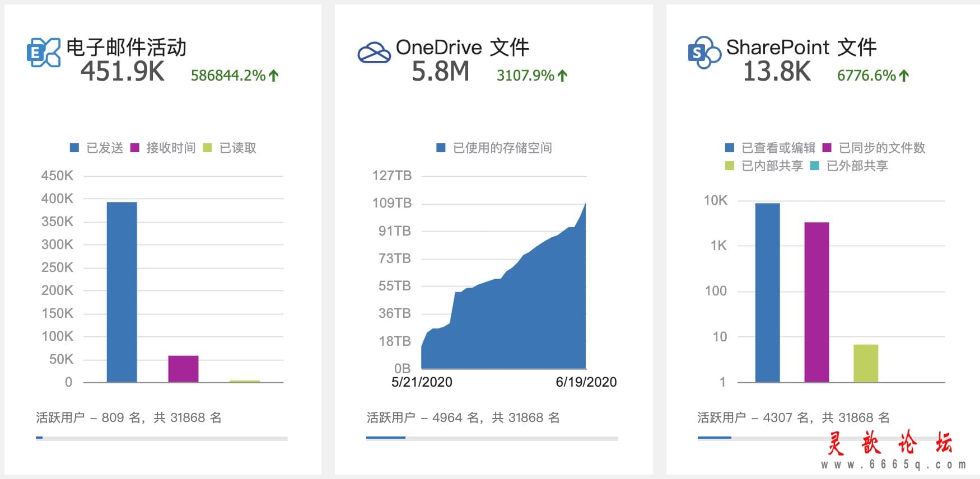Image resolution: width=980 pixels, height=479 pixels.
Task: Click the 200K axis label
Action: pyautogui.click(x=57, y=290)
